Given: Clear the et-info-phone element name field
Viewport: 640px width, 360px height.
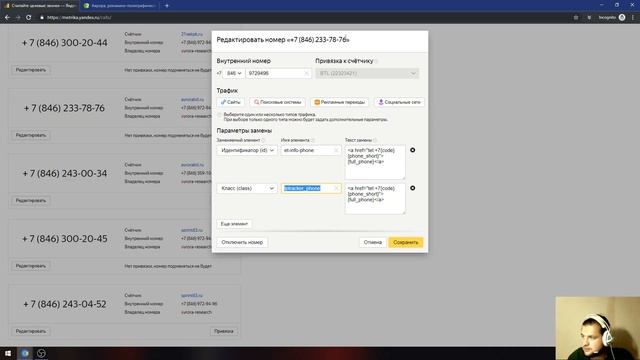Looking at the screenshot, I should pos(336,150).
